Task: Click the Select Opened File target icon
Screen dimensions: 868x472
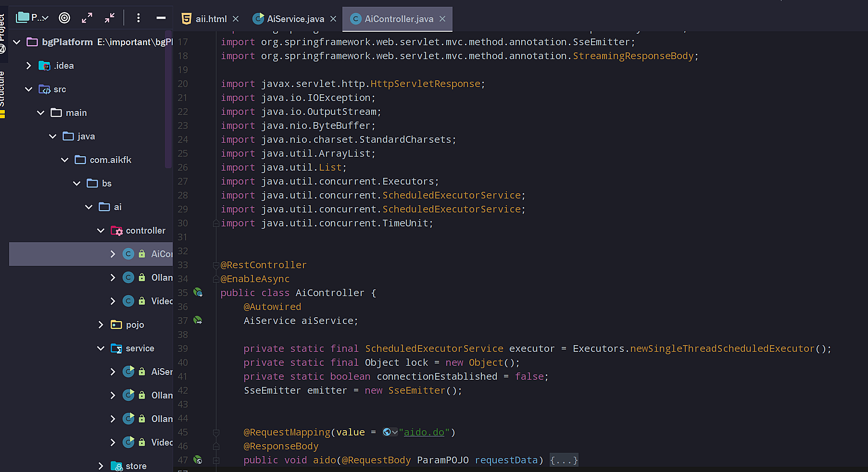Action: (64, 18)
